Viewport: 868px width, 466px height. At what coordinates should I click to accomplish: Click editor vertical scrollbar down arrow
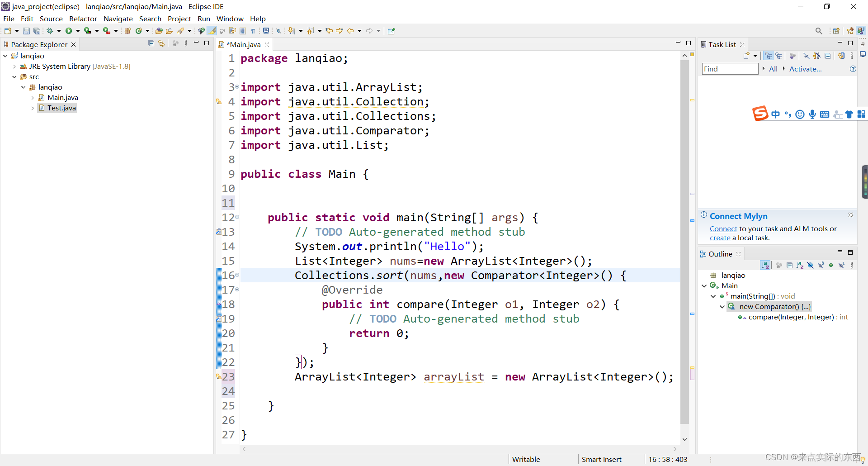coord(684,439)
